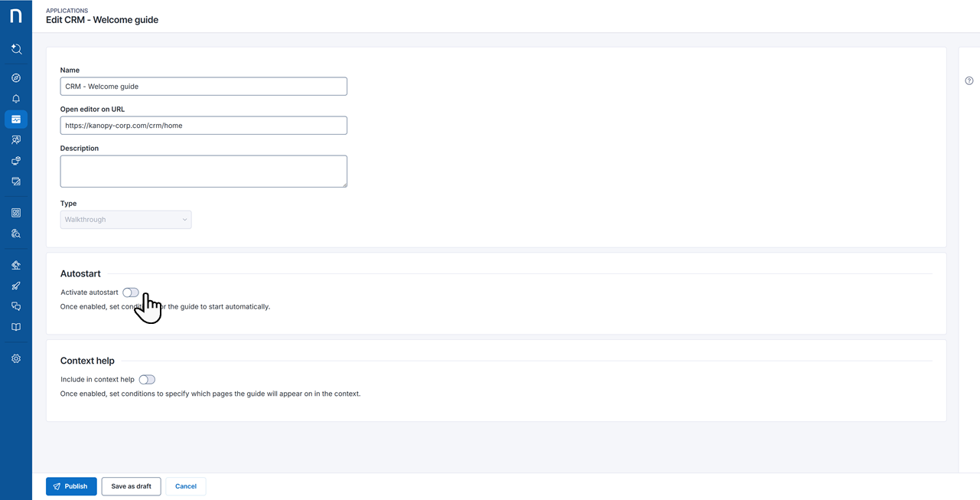Click the four-squares grid icon in sidebar

tap(16, 213)
